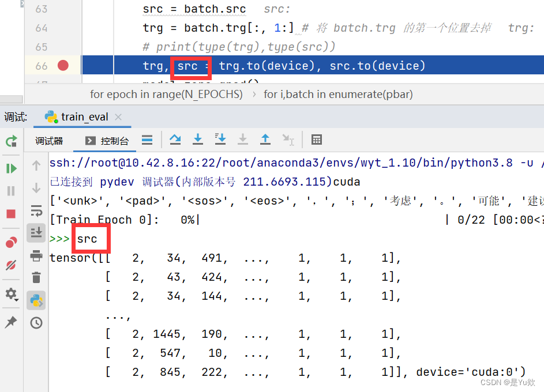Clear all console output

pos(36,278)
